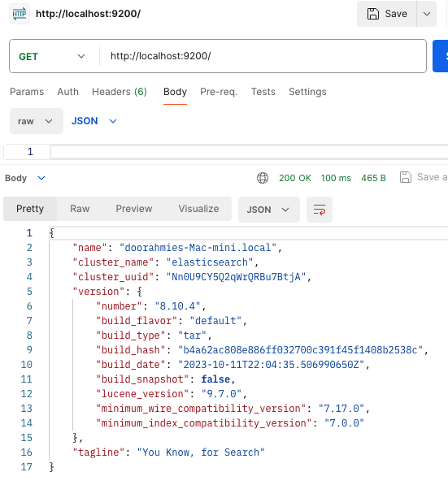The width and height of the screenshot is (448, 498).
Task: Open the raw body type dropdown
Action: pyautogui.click(x=37, y=121)
